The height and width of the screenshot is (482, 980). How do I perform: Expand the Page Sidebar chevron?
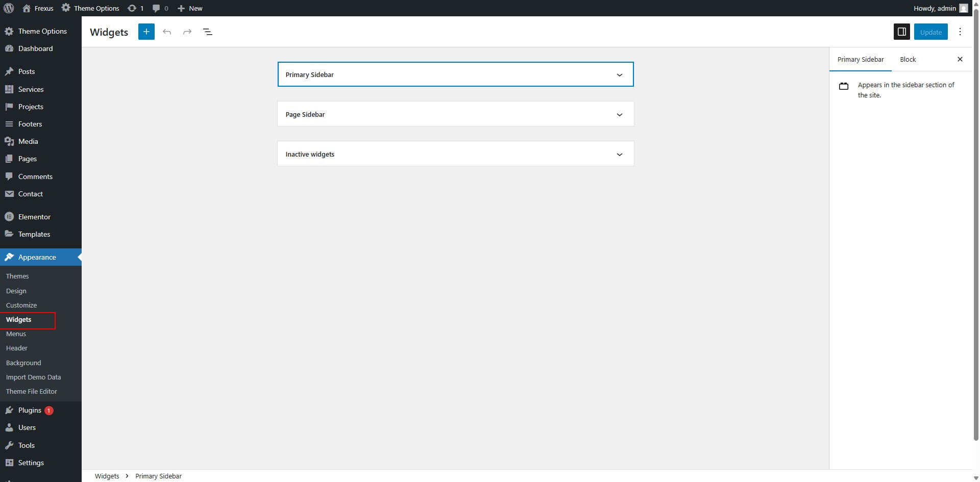click(619, 115)
